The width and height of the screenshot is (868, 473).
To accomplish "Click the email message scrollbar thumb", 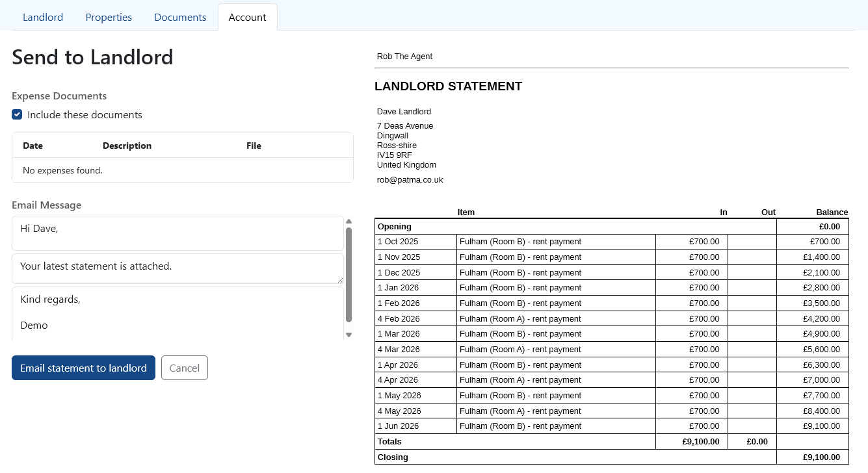I will pos(349,274).
